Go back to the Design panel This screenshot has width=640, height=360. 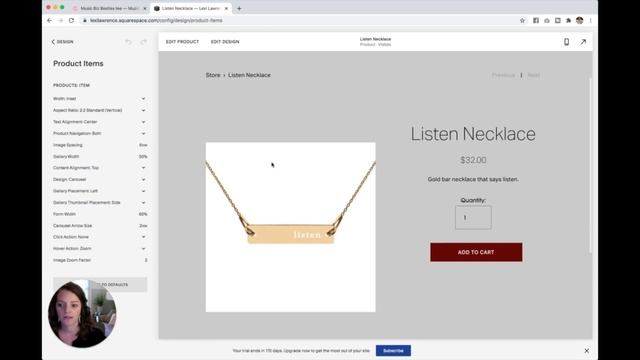pyautogui.click(x=62, y=42)
